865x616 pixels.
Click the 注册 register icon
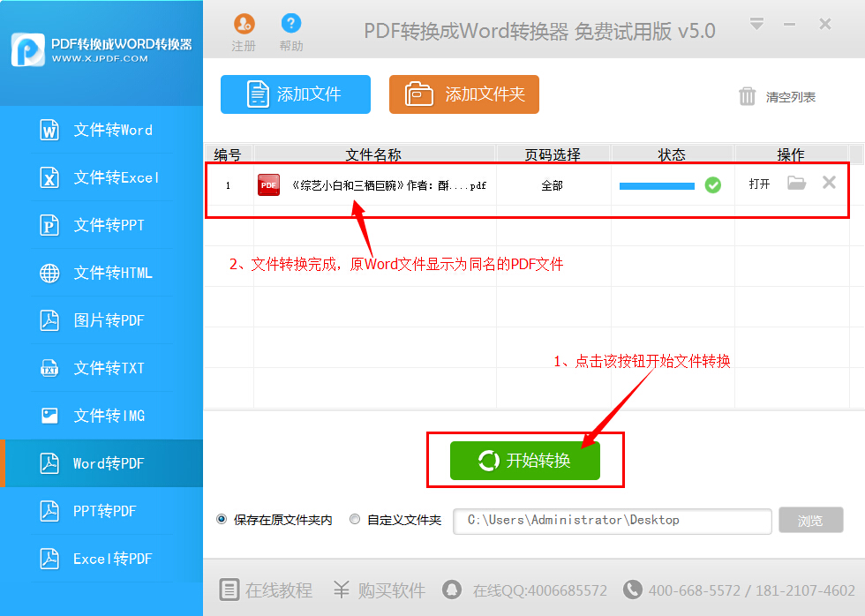tap(244, 24)
